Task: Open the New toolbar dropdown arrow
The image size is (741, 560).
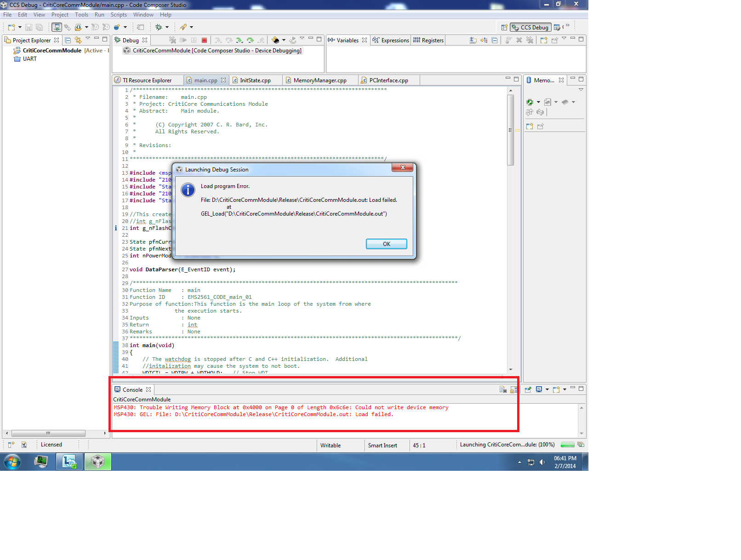Action: [x=19, y=27]
